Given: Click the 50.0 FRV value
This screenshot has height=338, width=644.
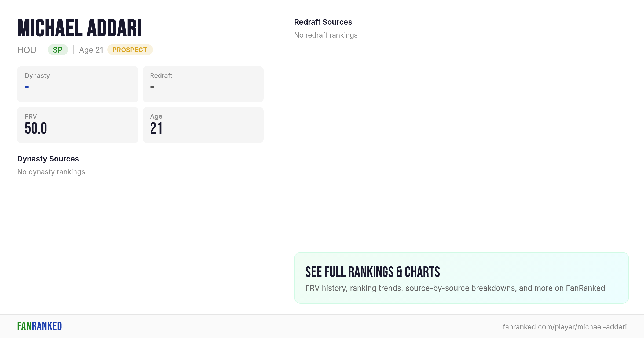Looking at the screenshot, I should click(x=36, y=128).
